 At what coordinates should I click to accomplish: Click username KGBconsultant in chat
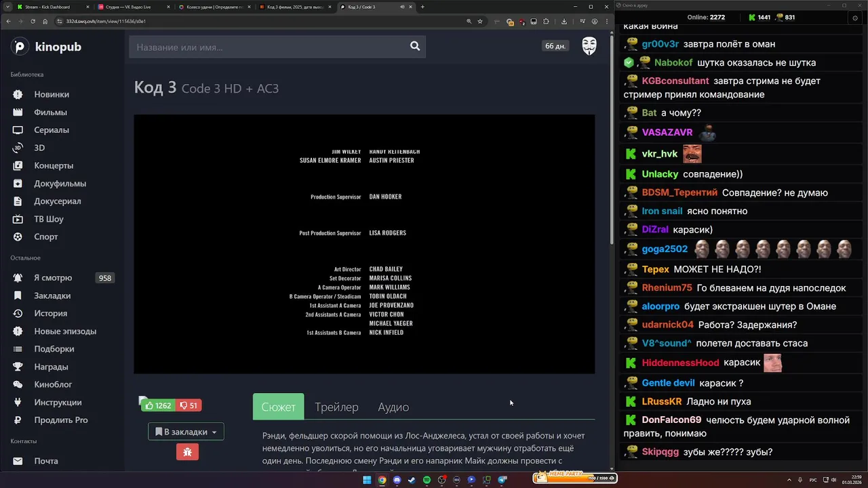pyautogui.click(x=675, y=81)
